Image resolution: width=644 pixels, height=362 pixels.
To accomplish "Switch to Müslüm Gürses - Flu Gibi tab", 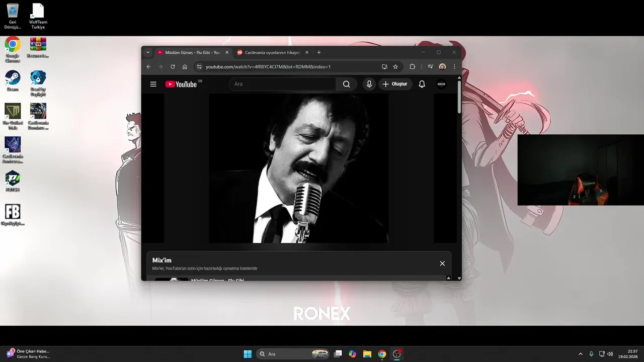I will click(193, 52).
